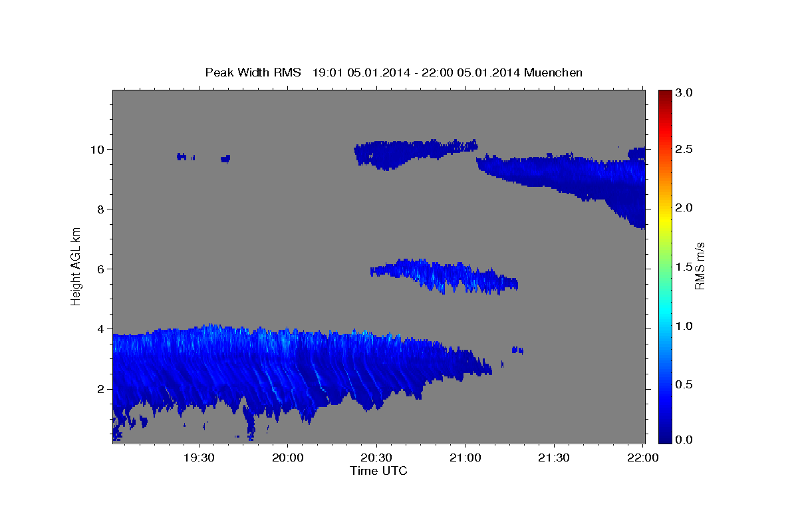
Task: Click the 20:30 time tick label
Action: point(376,458)
